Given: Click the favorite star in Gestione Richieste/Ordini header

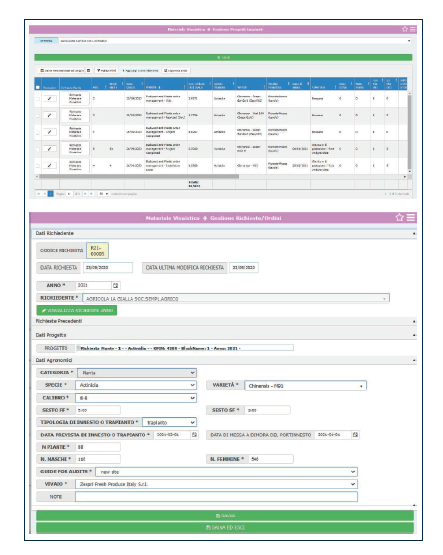Looking at the screenshot, I should coord(399,217).
